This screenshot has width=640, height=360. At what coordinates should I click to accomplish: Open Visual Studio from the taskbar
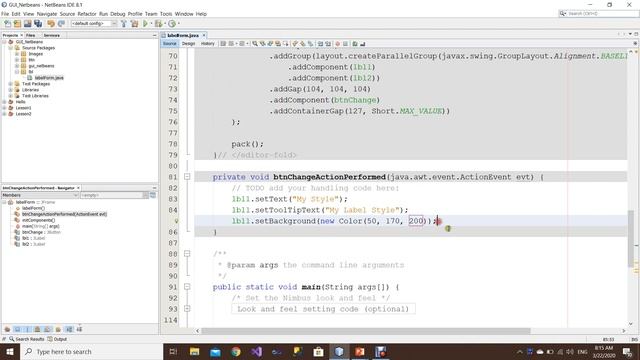[256, 351]
